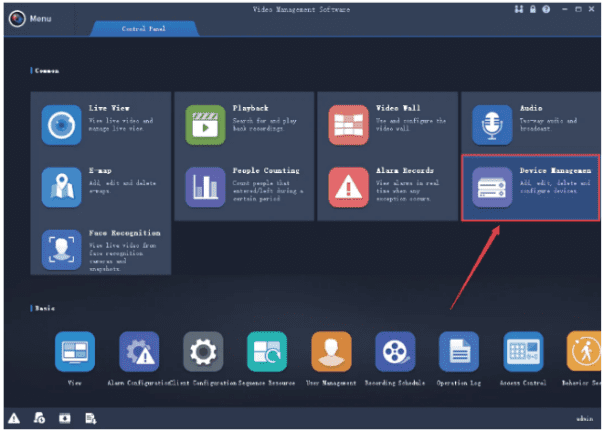Open Recording Schedule icon
This screenshot has width=603, height=432.
[395, 353]
